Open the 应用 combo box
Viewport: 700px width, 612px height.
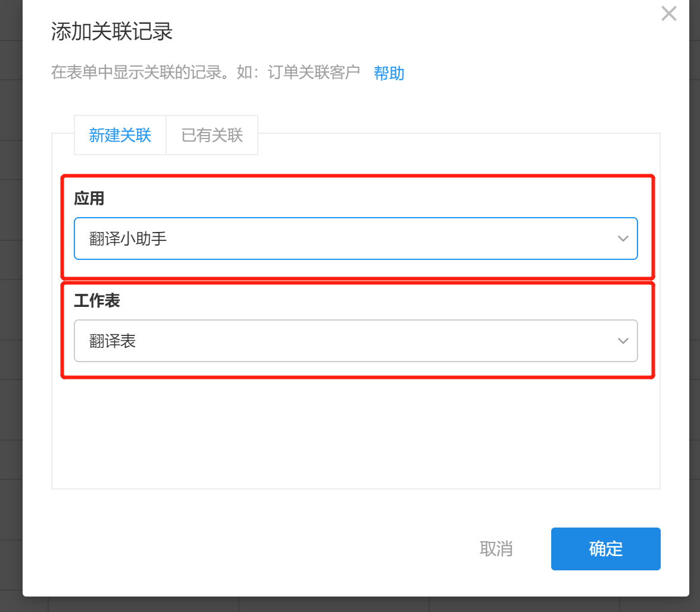355,238
